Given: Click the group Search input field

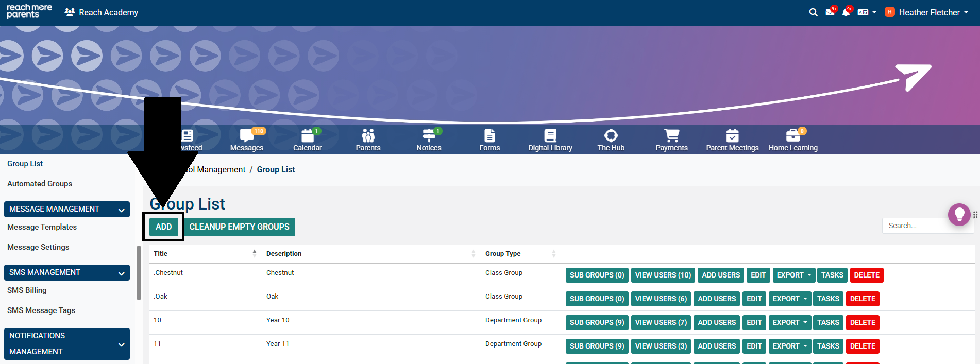Looking at the screenshot, I should point(915,226).
